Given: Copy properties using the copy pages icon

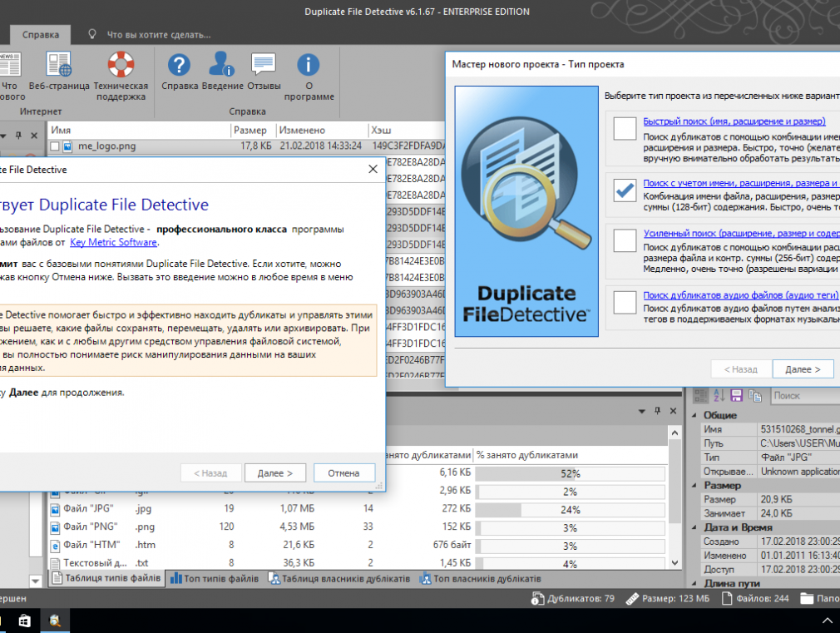Looking at the screenshot, I should pyautogui.click(x=755, y=396).
